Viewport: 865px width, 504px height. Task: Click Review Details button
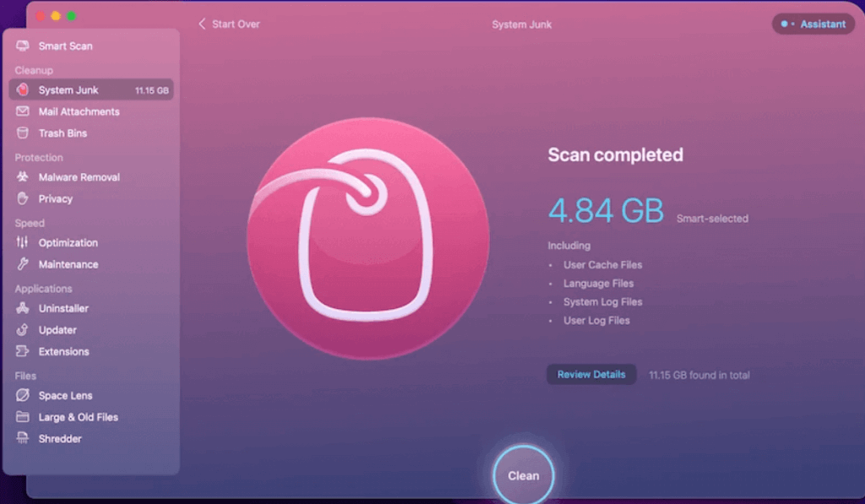tap(590, 375)
